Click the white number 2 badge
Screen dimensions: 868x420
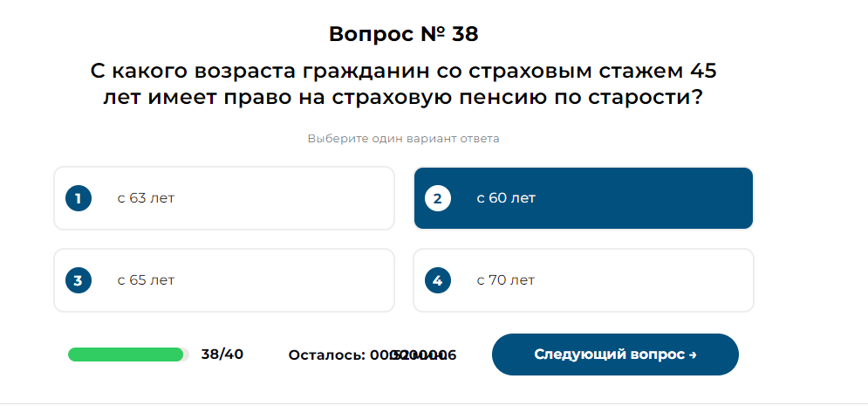click(437, 198)
